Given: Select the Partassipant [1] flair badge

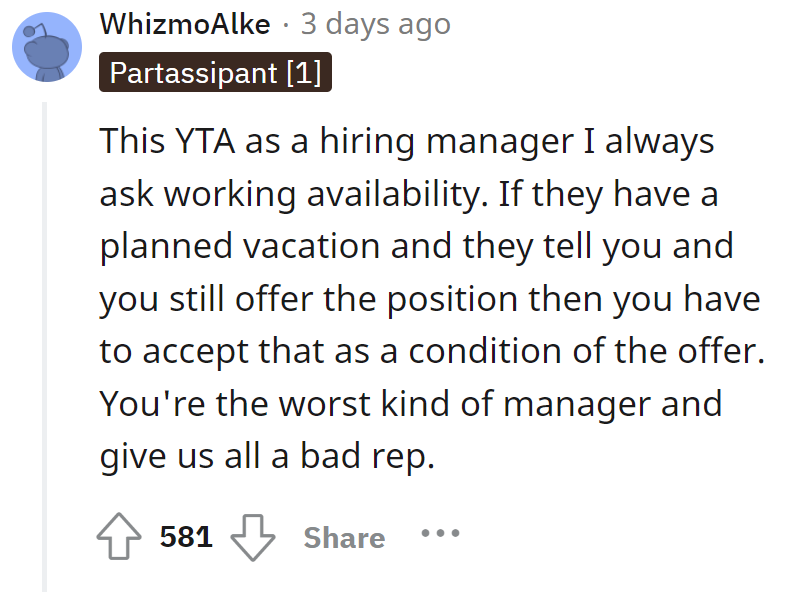Looking at the screenshot, I should pyautogui.click(x=215, y=72).
